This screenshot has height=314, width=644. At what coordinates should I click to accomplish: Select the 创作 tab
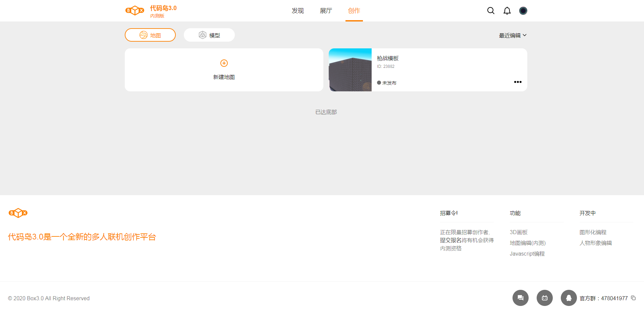point(354,11)
